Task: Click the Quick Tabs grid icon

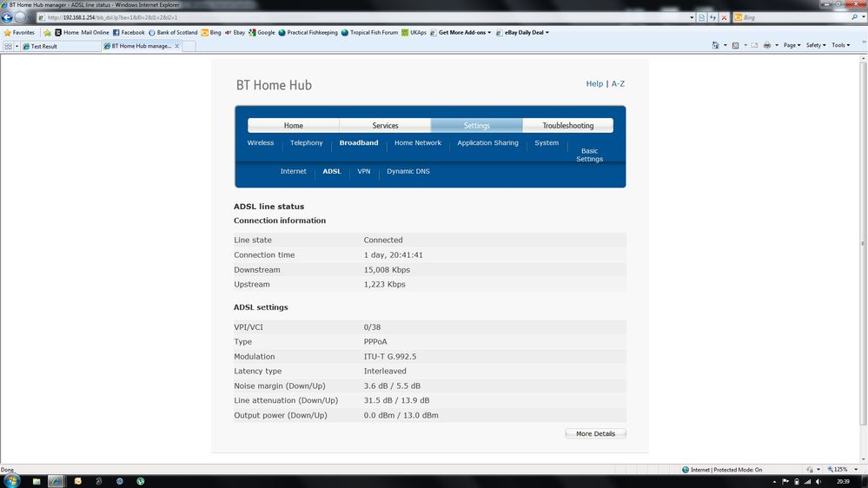Action: point(8,47)
